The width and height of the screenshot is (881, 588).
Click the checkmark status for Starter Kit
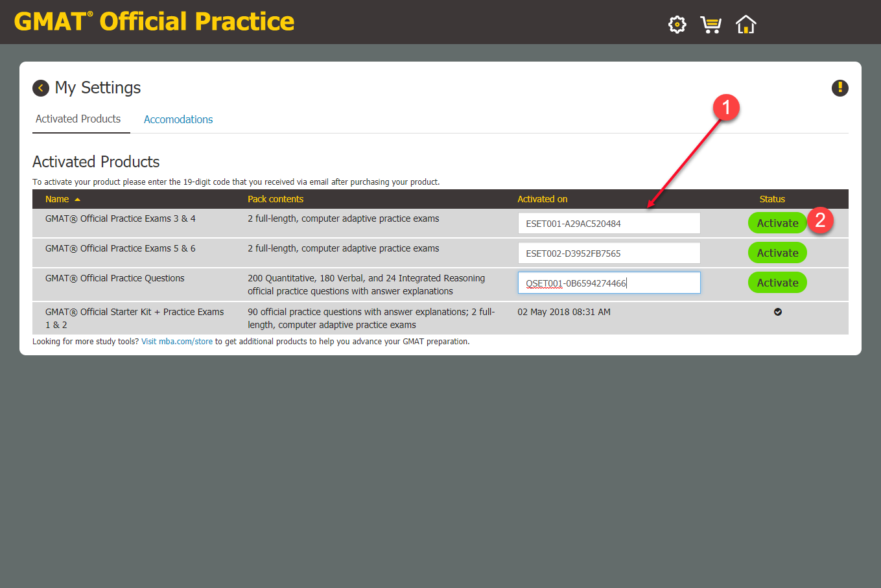pos(778,312)
